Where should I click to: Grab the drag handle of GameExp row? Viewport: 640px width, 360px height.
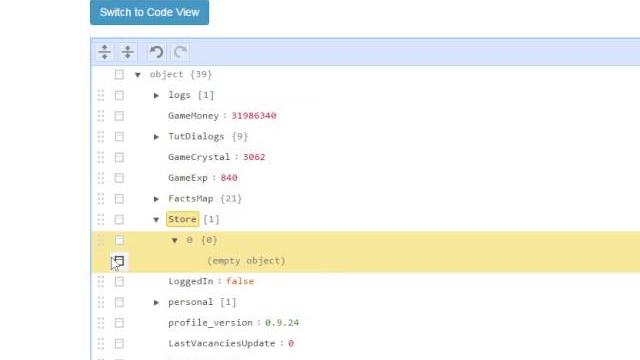pyautogui.click(x=101, y=178)
